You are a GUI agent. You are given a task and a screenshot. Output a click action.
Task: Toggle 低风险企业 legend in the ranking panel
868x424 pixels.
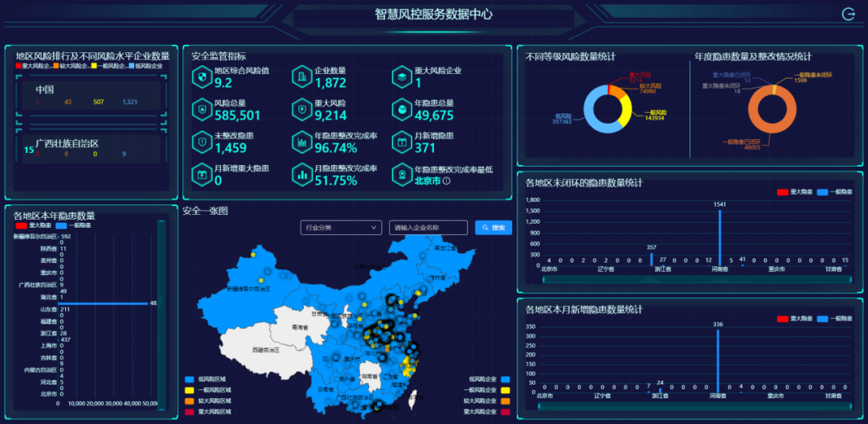pos(145,66)
